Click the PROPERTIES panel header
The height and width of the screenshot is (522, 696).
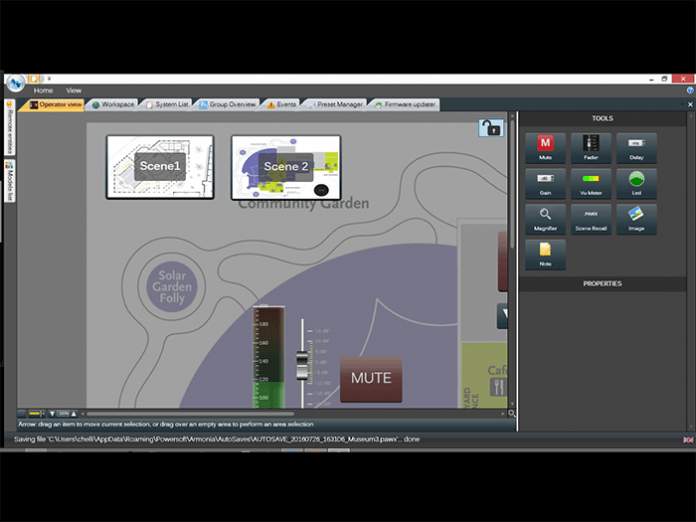click(602, 284)
